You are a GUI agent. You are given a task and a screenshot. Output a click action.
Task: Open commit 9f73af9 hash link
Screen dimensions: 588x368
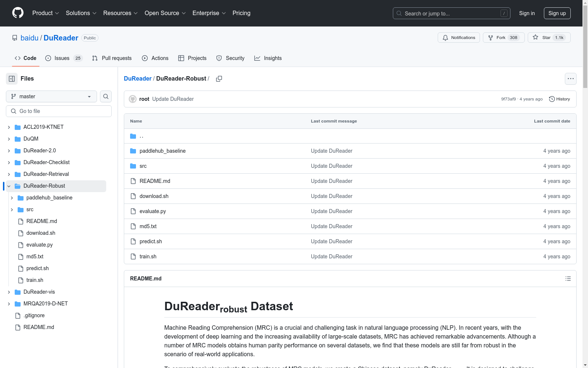pos(508,99)
